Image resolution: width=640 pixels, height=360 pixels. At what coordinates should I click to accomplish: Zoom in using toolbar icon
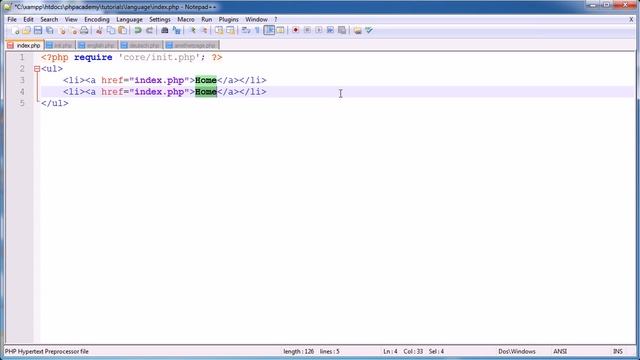pos(192,31)
